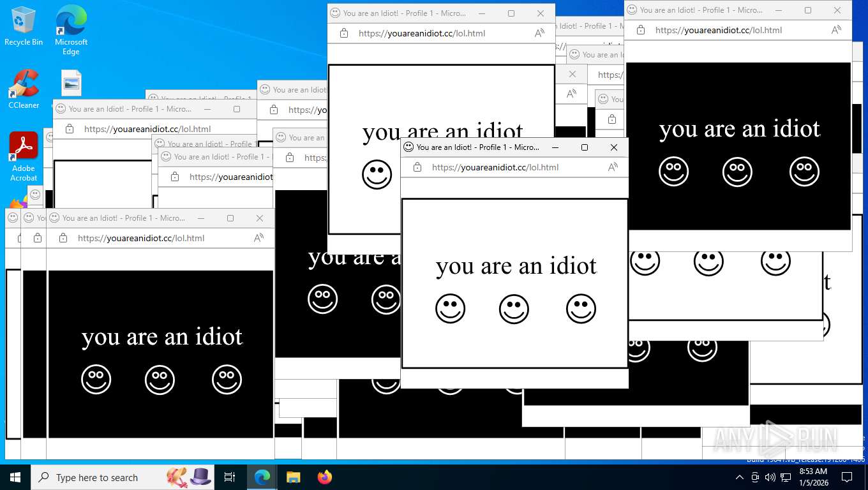Click the Meet Now tray icon
This screenshot has height=490, width=868.
(755, 477)
